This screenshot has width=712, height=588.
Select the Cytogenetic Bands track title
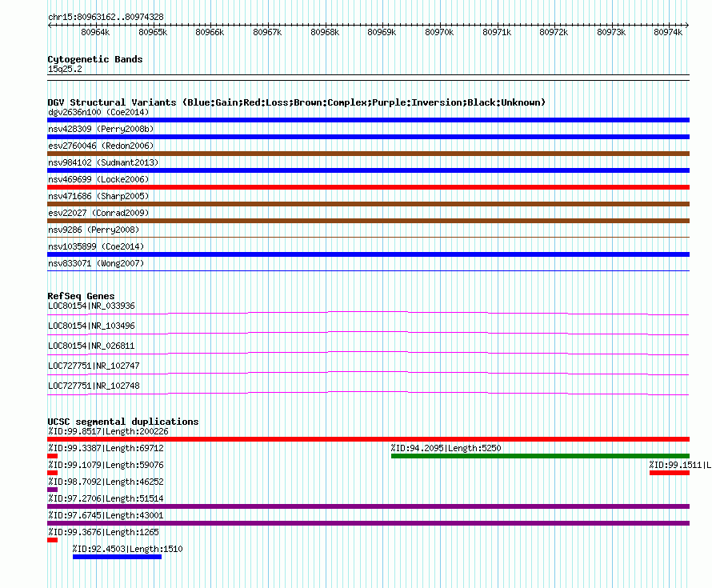click(x=95, y=59)
